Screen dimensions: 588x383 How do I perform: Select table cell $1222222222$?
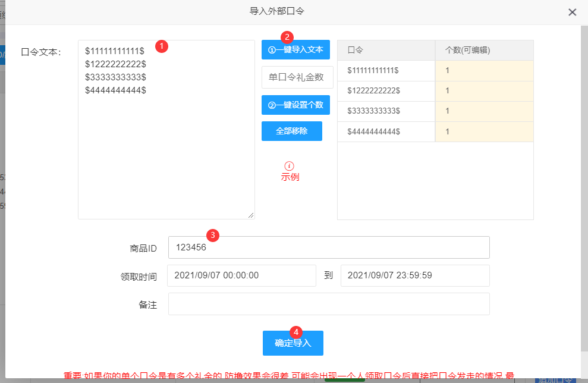tap(386, 91)
